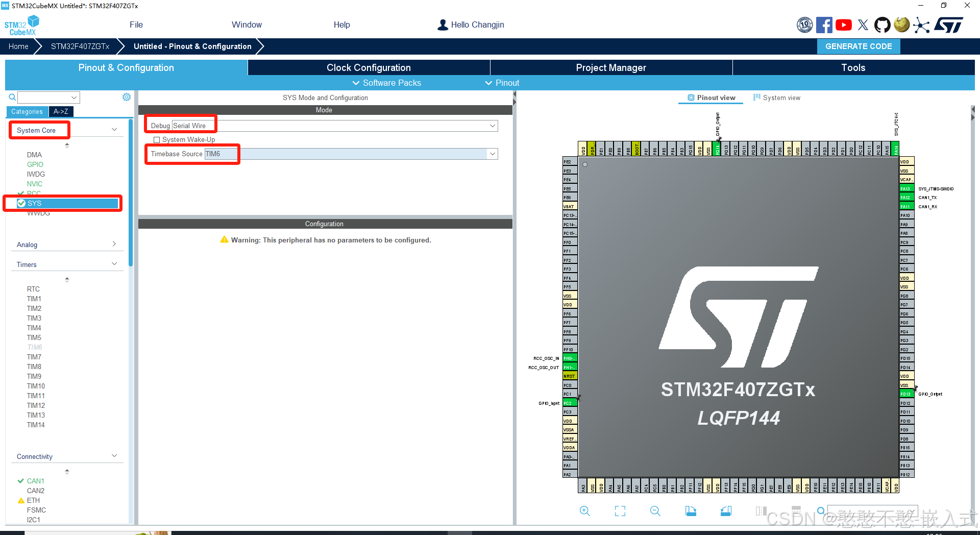Open the X social icon

863,25
